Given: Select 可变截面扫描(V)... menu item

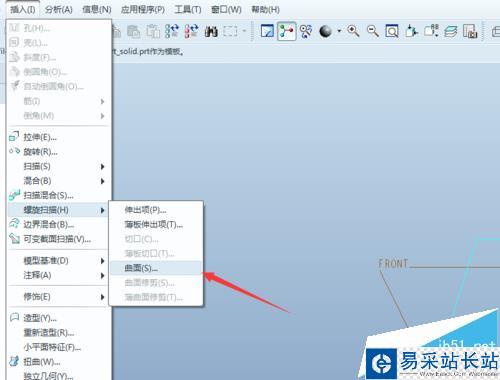Looking at the screenshot, I should (58, 239).
